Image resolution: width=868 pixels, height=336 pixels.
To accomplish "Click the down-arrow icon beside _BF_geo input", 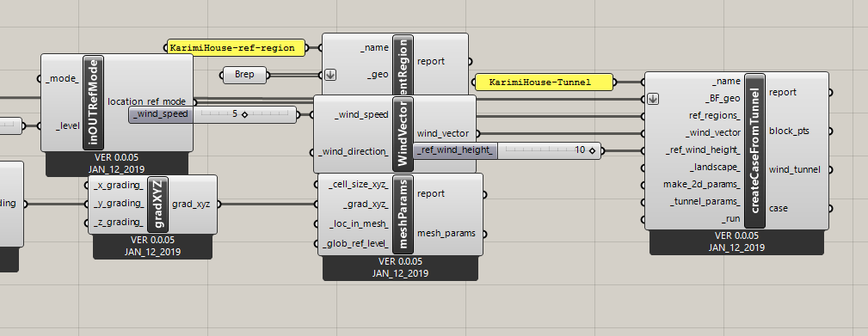I will click(x=653, y=99).
